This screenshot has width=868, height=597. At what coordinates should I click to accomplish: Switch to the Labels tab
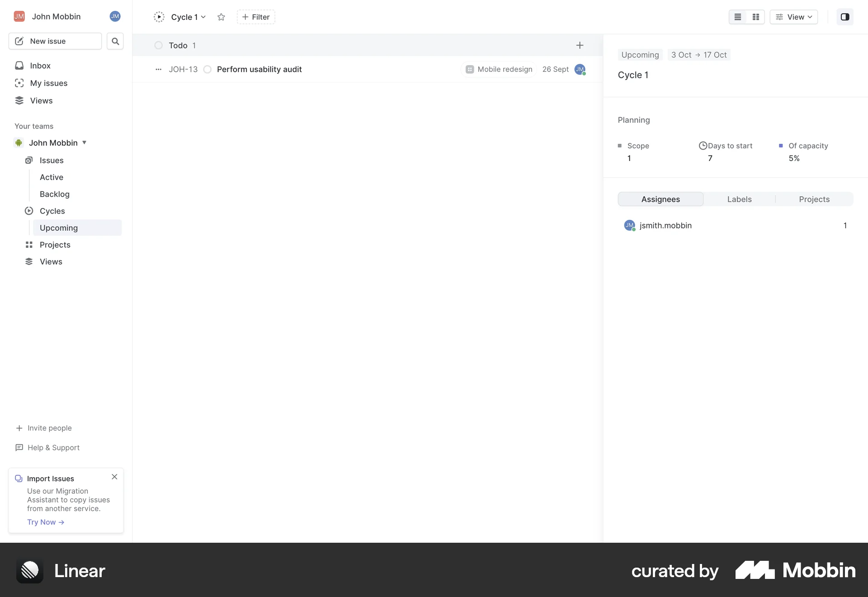(739, 199)
